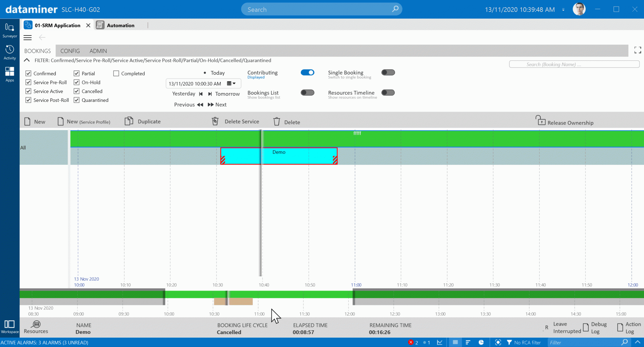Expand the alarm console arrow
Screen dimensions: 644x347
pos(637,342)
